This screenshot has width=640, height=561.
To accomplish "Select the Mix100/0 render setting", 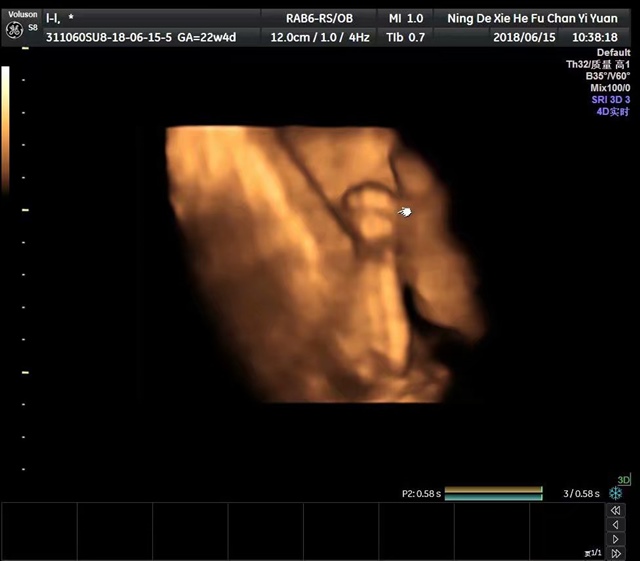I will coord(610,88).
